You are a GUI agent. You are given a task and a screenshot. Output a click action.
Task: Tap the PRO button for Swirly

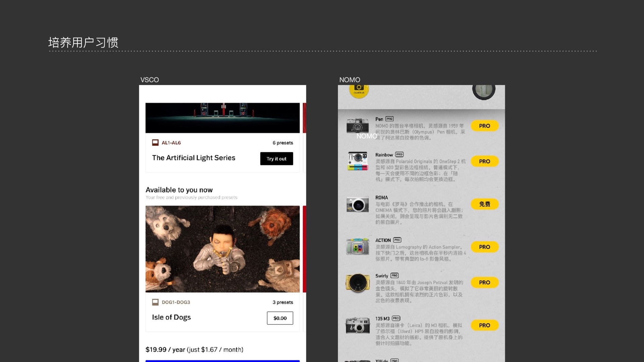pos(484,283)
